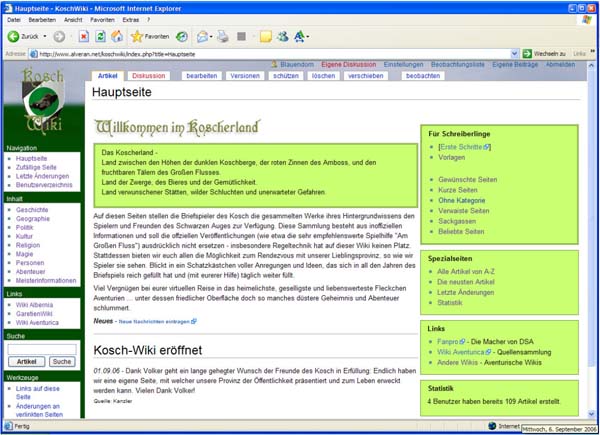The height and width of the screenshot is (435, 600).
Task: Expand the address bar dropdown
Action: pyautogui.click(x=515, y=53)
